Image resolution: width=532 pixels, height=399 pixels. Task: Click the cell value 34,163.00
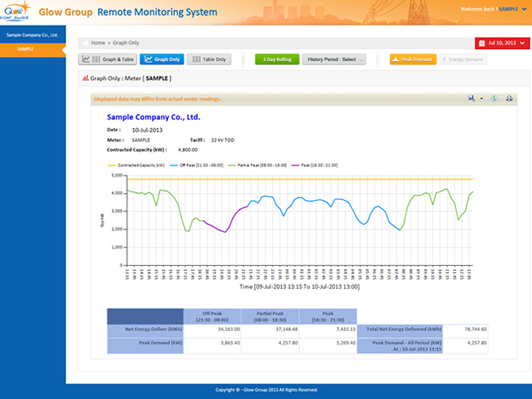(229, 329)
